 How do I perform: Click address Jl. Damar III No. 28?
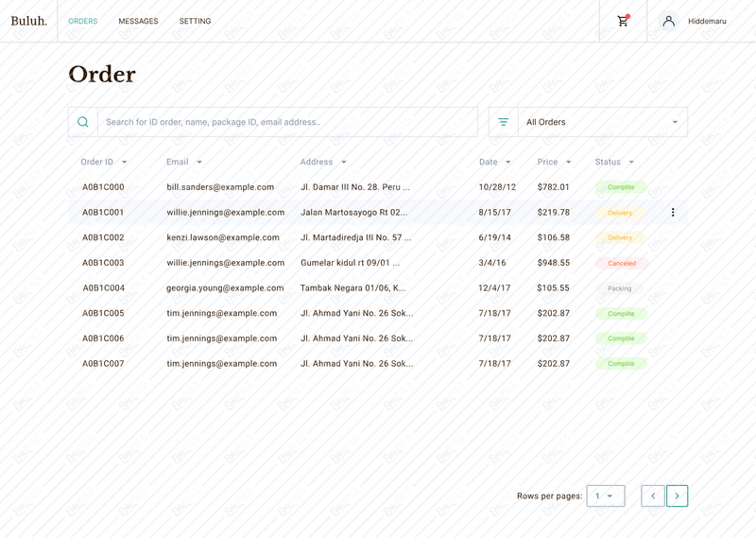(355, 187)
